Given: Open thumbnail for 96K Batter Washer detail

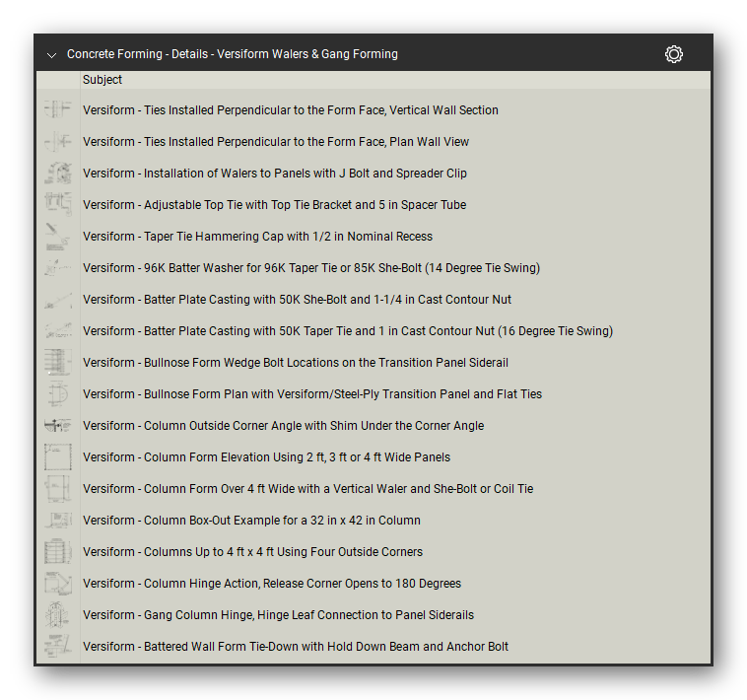Looking at the screenshot, I should point(58,268).
